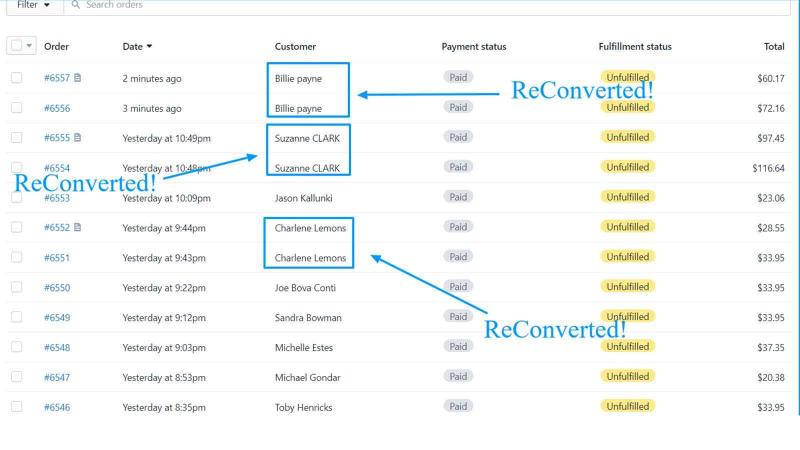Open order #6551

[x=57, y=258]
